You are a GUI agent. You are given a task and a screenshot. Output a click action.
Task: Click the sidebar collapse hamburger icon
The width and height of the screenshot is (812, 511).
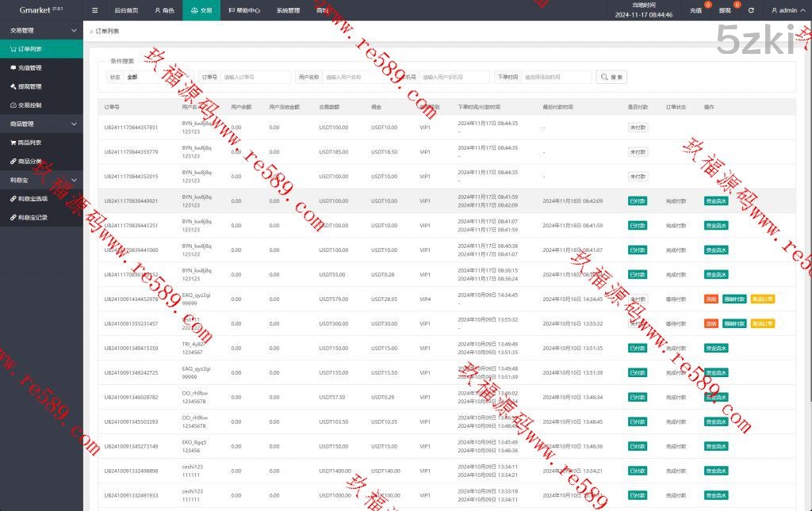pos(95,10)
